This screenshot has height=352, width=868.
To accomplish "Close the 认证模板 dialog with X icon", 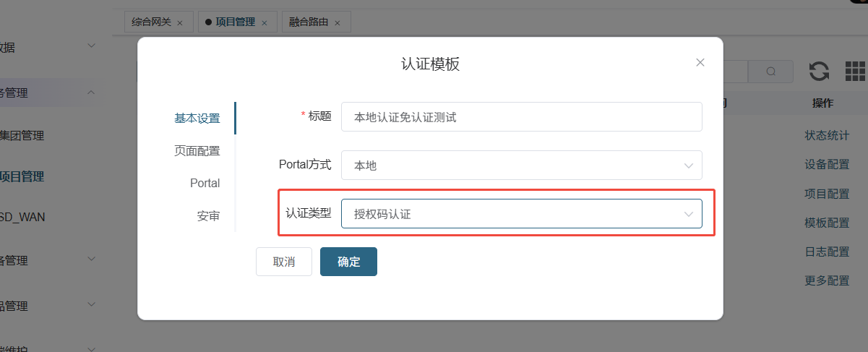I will [700, 63].
